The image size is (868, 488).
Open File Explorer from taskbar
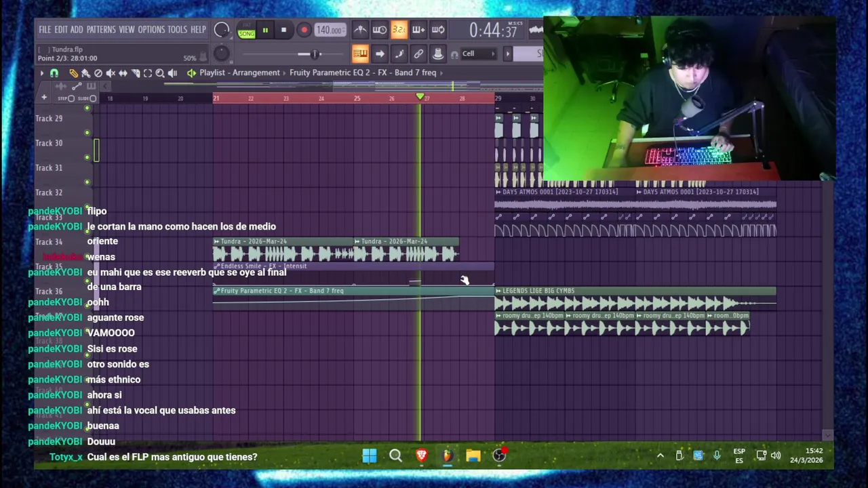click(473, 456)
